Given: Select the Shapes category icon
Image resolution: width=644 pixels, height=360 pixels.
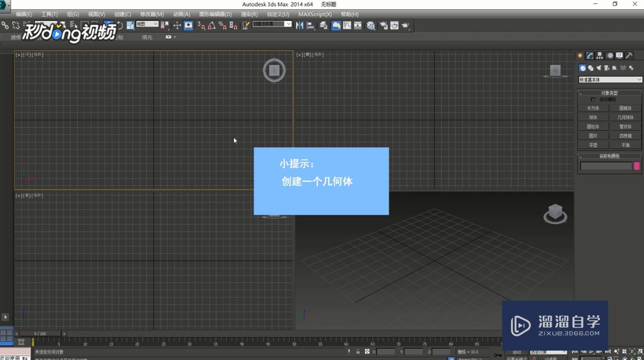Looking at the screenshot, I should tap(590, 68).
